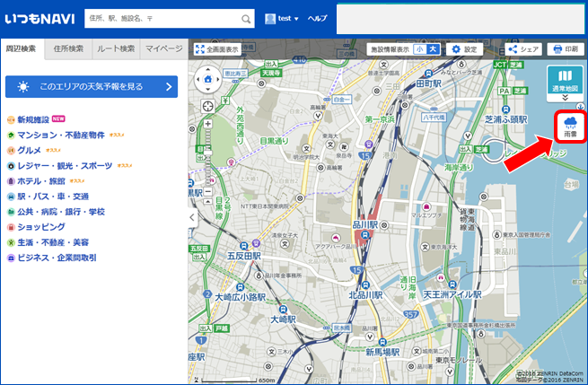Click このエリアの天気予報を見る button

point(92,87)
